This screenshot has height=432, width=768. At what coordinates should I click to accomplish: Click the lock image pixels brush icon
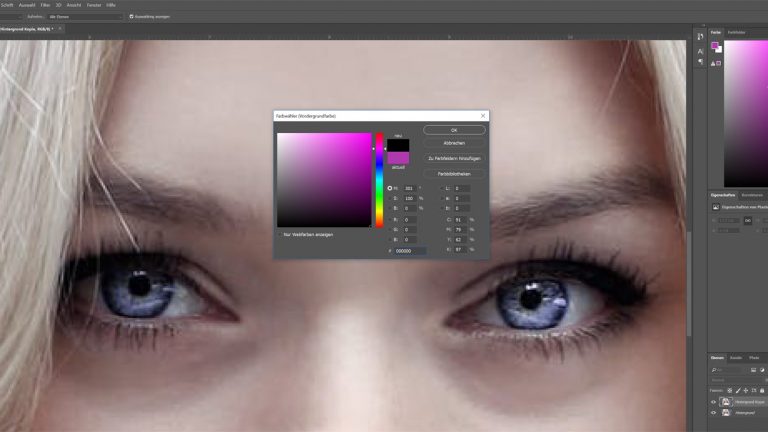coord(736,389)
